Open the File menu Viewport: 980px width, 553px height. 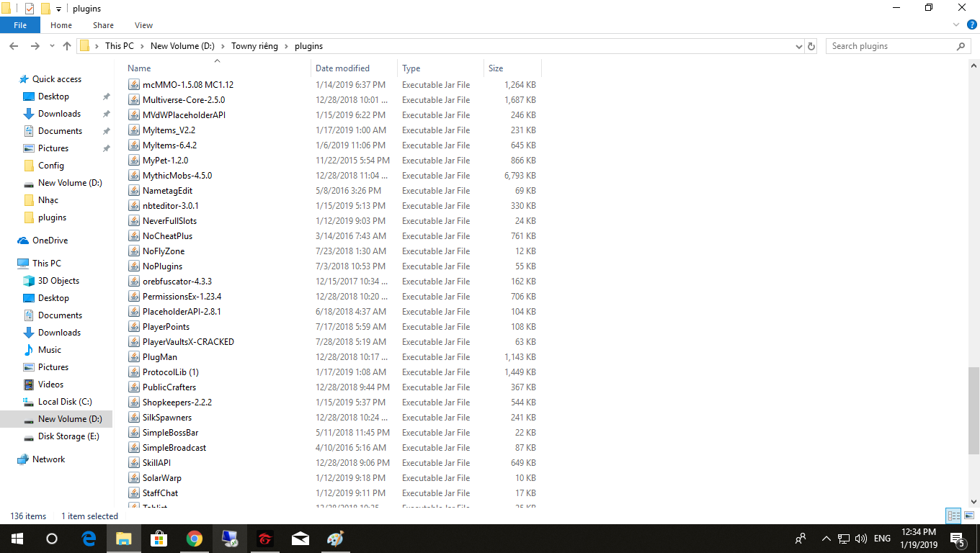tap(20, 24)
